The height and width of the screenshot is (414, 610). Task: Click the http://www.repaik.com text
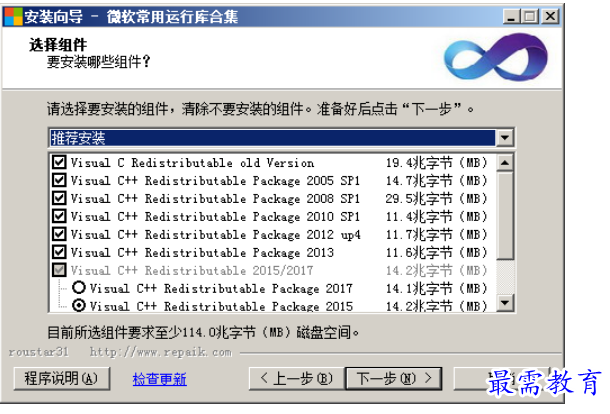coord(160,352)
